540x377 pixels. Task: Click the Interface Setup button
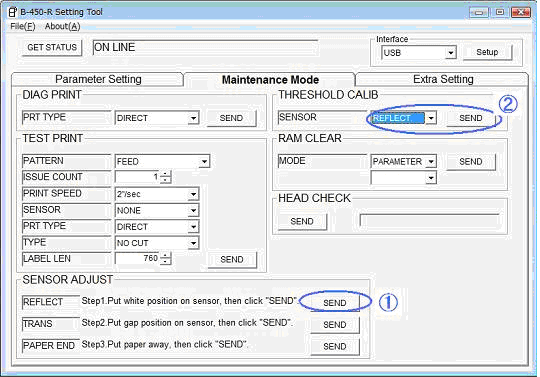pos(487,52)
